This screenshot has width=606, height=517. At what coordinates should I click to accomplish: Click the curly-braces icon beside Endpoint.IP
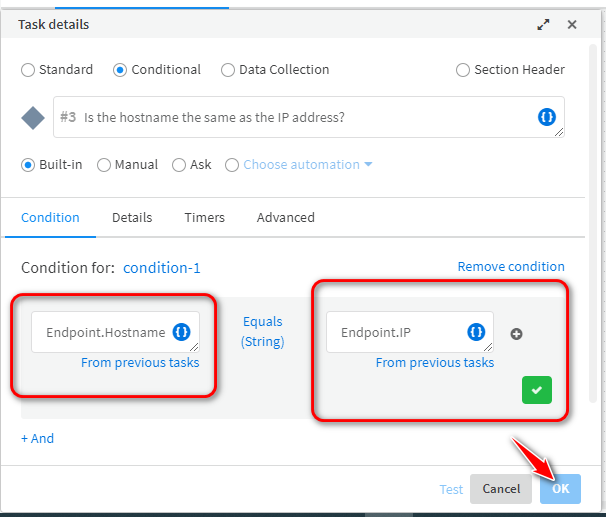point(476,332)
